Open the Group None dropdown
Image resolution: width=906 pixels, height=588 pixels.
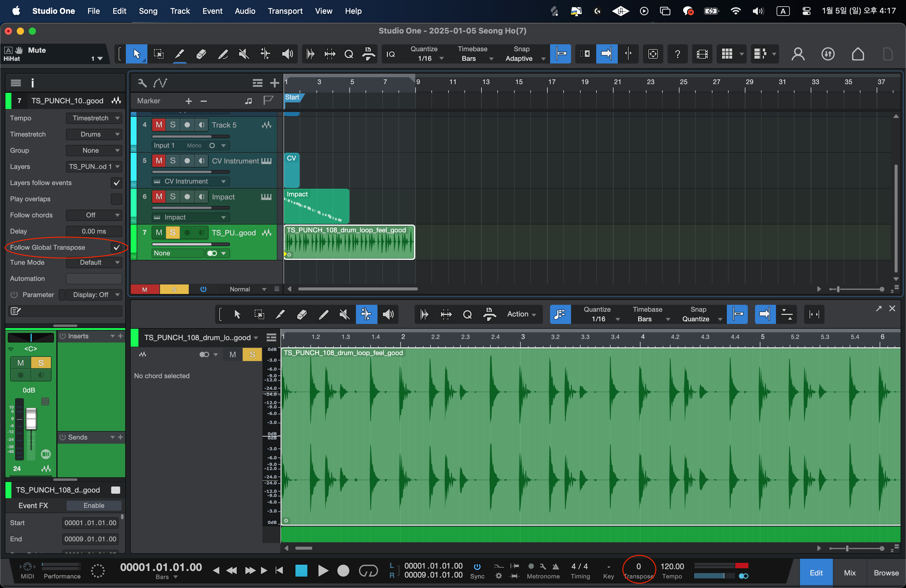point(94,151)
